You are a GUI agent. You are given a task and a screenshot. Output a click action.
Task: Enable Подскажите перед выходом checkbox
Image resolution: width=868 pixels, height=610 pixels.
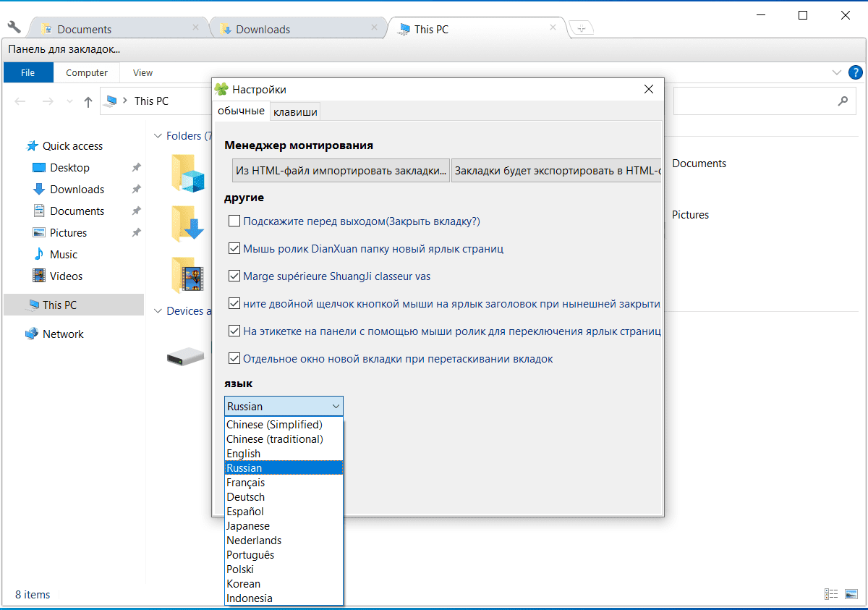click(x=234, y=221)
